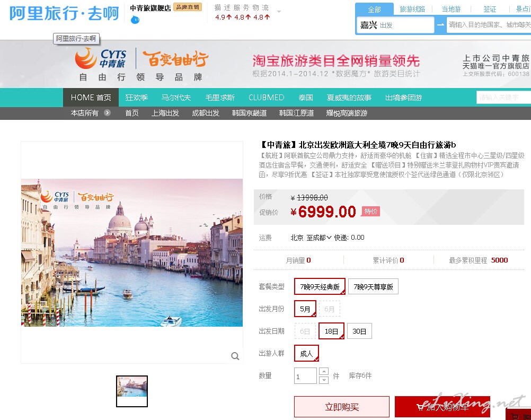Click the round arrow icon next to 本店所有
The width and height of the screenshot is (531, 420).
click(x=108, y=113)
